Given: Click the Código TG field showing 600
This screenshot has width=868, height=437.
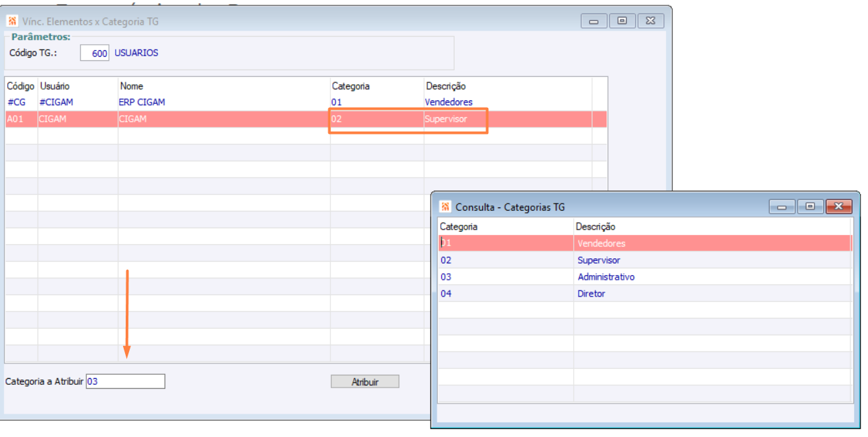Looking at the screenshot, I should (x=95, y=53).
